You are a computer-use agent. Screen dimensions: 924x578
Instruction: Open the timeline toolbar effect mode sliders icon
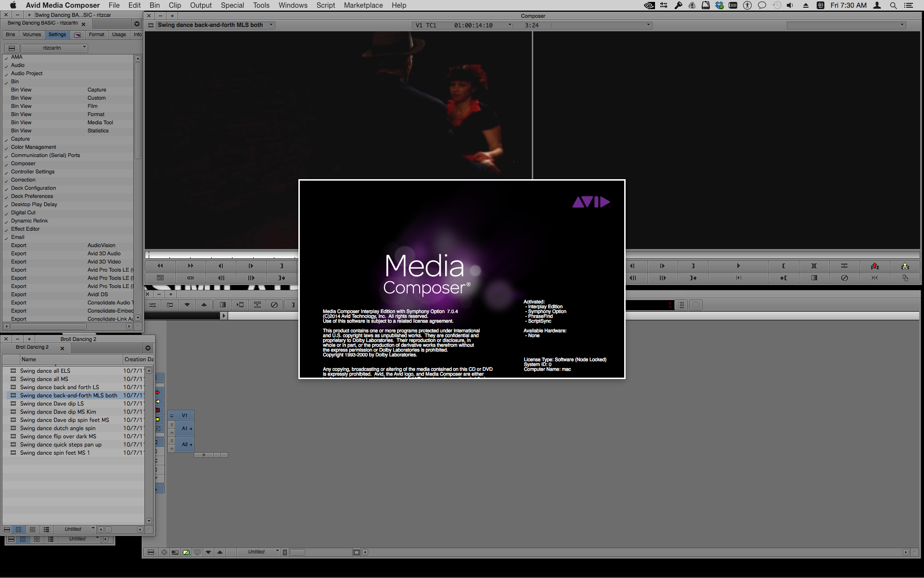(153, 305)
